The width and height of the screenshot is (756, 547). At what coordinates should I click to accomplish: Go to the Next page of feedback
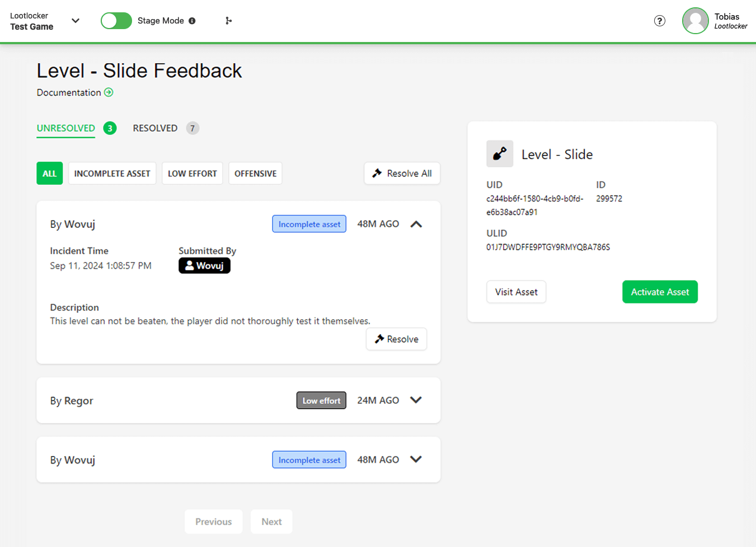pyautogui.click(x=271, y=521)
